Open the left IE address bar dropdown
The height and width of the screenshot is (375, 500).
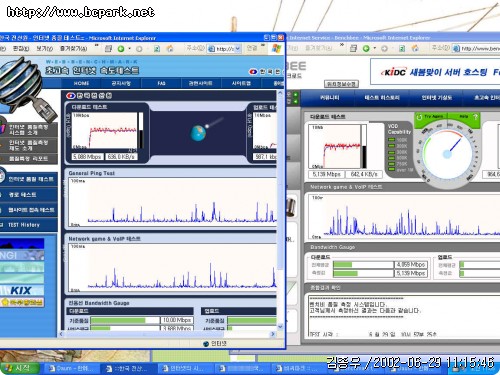click(x=238, y=49)
